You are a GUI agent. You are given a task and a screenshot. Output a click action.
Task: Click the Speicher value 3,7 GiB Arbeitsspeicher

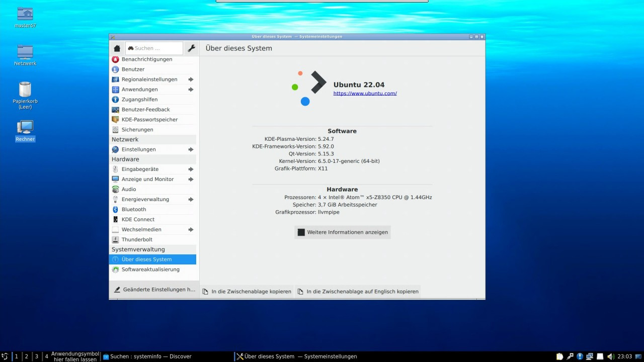(x=347, y=205)
